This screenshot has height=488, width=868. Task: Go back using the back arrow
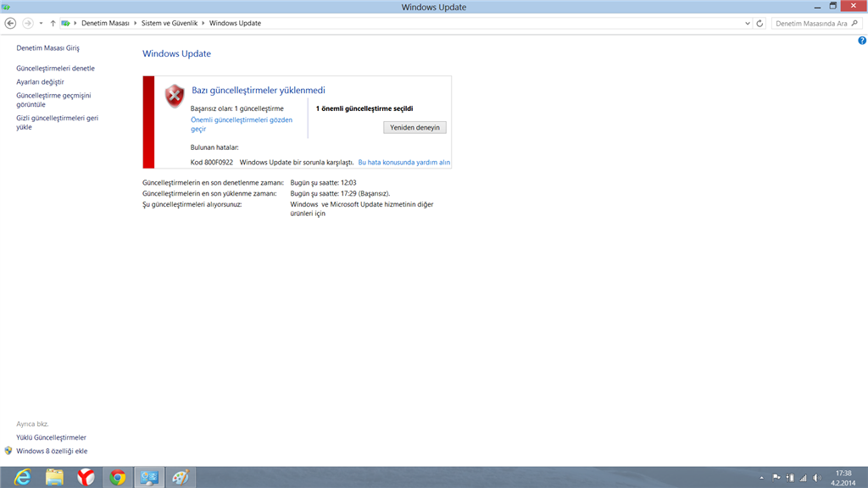pyautogui.click(x=10, y=23)
